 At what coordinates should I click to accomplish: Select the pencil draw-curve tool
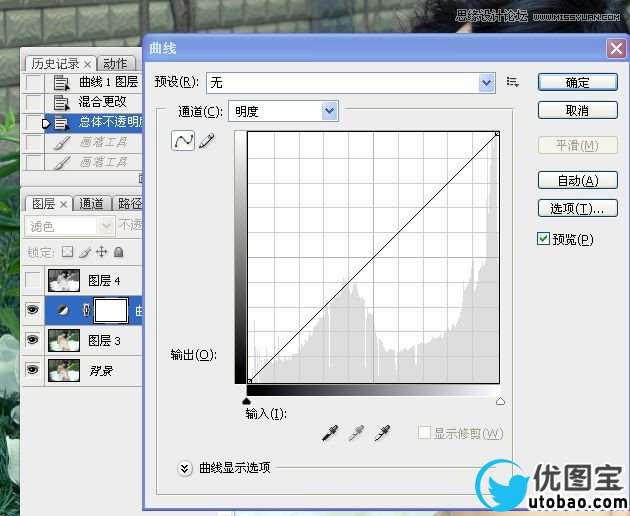(x=207, y=142)
